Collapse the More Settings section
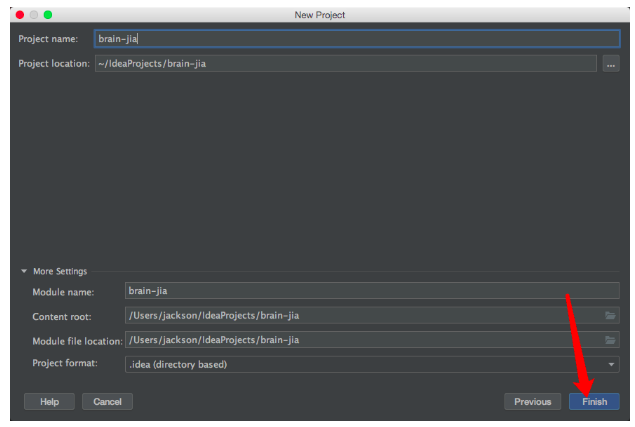Screen dimensions: 635x427 [24, 271]
